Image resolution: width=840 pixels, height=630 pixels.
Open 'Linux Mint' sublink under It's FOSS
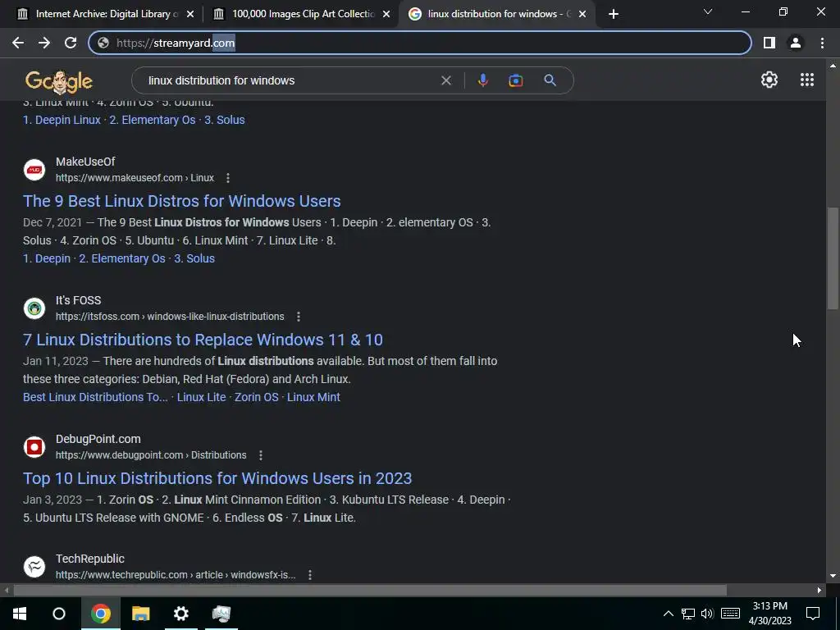click(313, 398)
